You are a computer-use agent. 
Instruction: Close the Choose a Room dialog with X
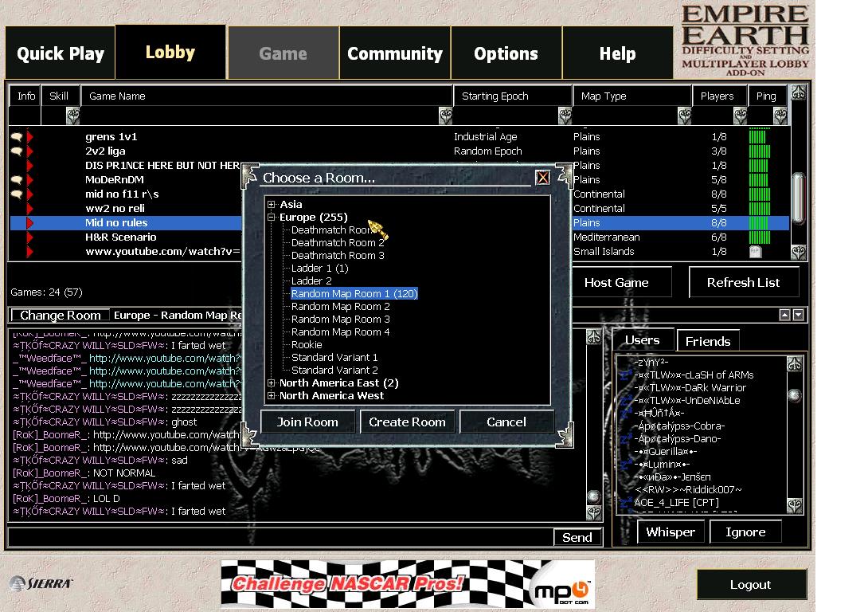(542, 178)
